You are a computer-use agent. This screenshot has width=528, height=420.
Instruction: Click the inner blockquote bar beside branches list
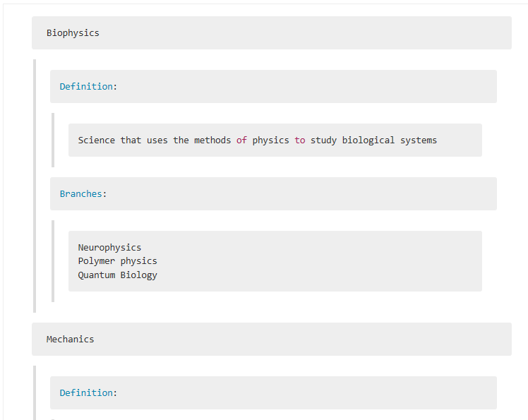click(x=53, y=261)
